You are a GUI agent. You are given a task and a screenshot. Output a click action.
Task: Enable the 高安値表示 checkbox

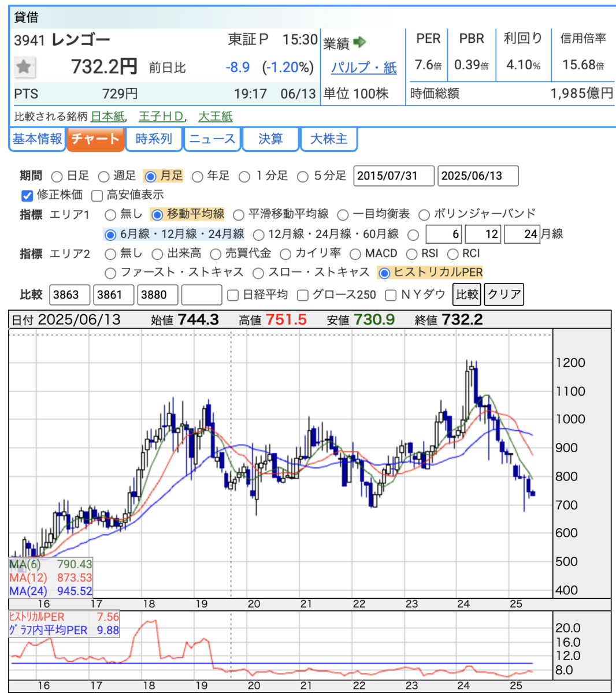(97, 195)
